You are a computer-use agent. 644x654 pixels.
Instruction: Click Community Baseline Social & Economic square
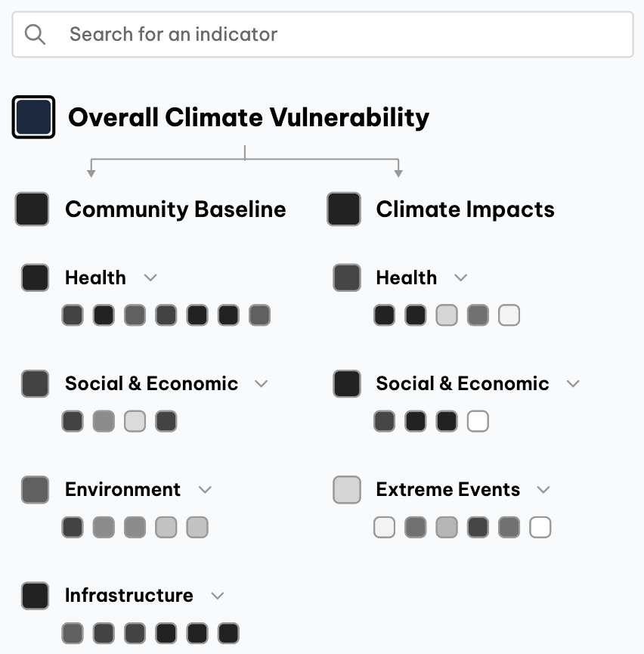[x=35, y=383]
